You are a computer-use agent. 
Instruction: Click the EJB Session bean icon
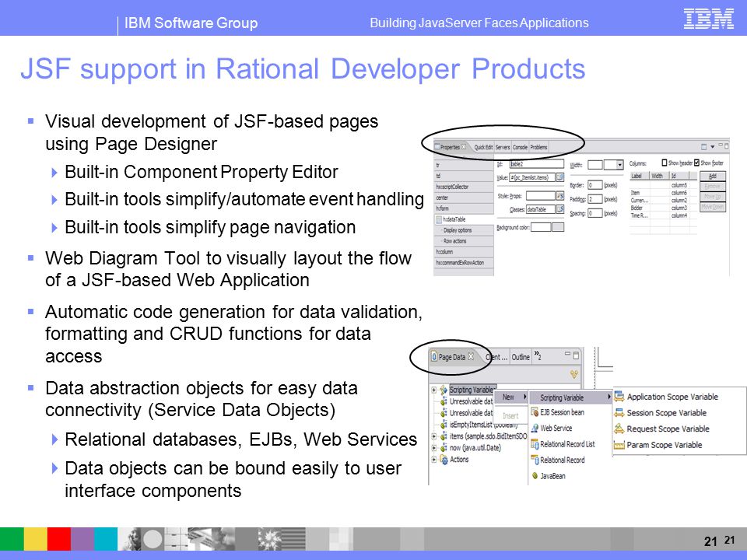point(535,412)
